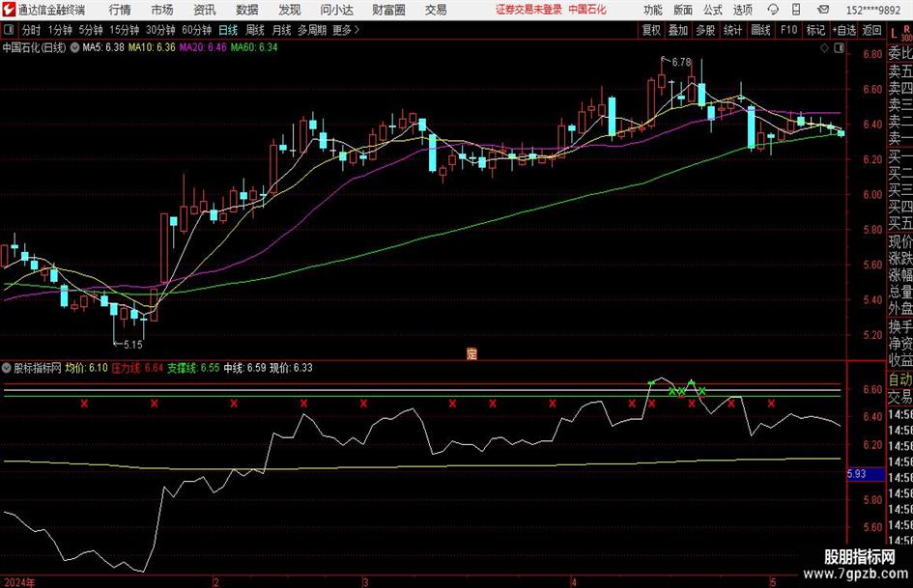Switch to the 5分钟 period tab
The image size is (913, 588).
pos(91,30)
